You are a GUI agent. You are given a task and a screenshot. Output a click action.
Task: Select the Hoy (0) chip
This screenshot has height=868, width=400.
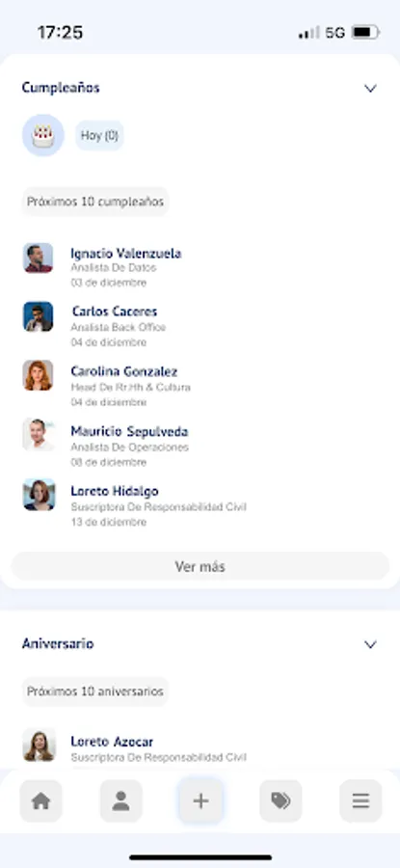coord(99,136)
